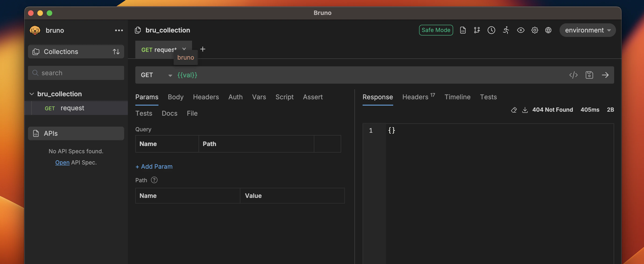The height and width of the screenshot is (264, 644).
Task: Open the git branch icon
Action: click(477, 30)
